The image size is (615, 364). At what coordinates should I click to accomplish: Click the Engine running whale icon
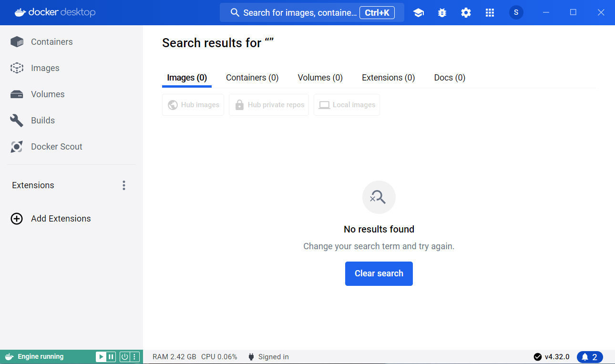[9, 356]
